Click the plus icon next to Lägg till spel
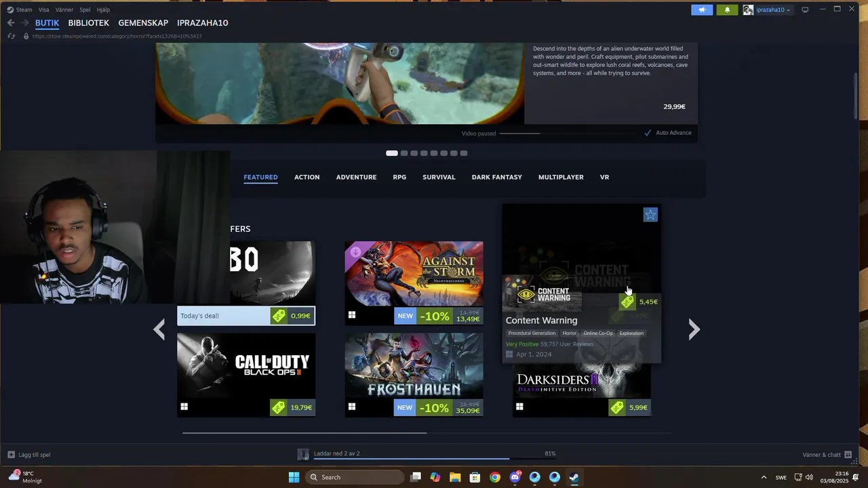Image resolution: width=868 pixels, height=488 pixels. tap(11, 455)
